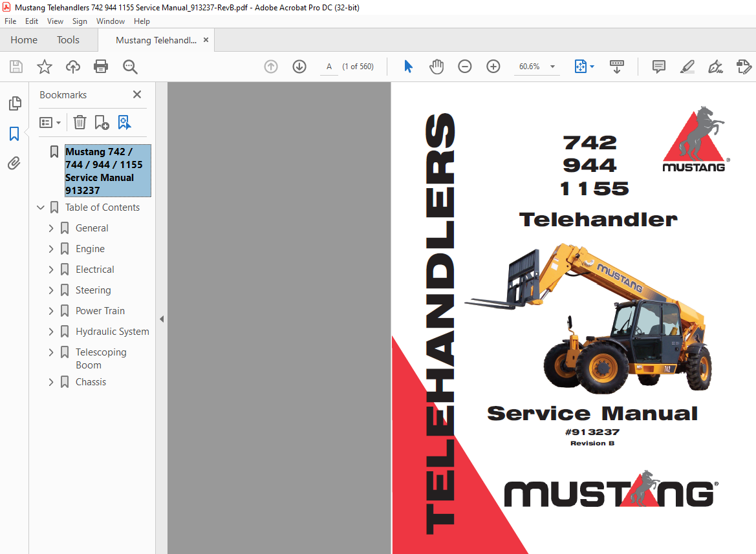Jump to the Telescoping Boom bookmark
Image resolution: width=756 pixels, height=554 pixels.
click(x=102, y=359)
